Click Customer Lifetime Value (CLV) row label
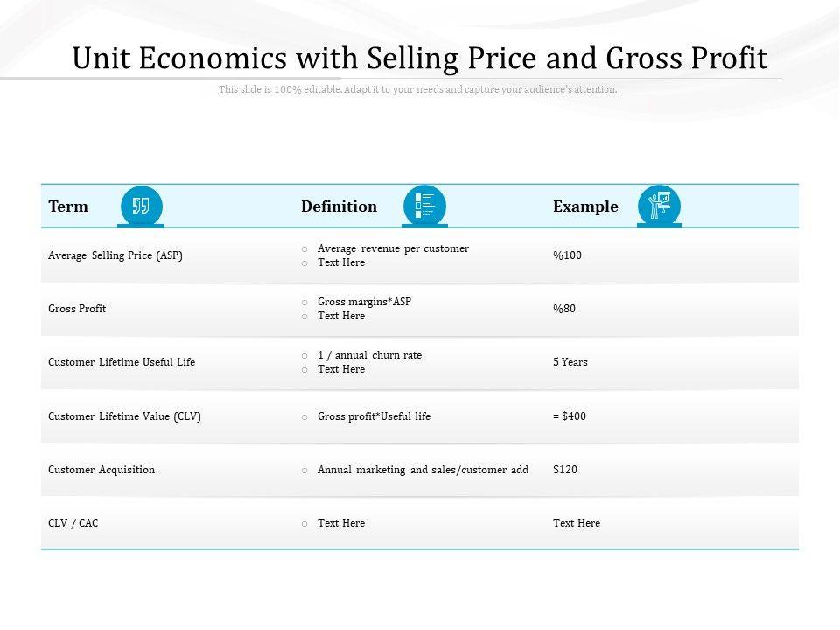 click(124, 416)
